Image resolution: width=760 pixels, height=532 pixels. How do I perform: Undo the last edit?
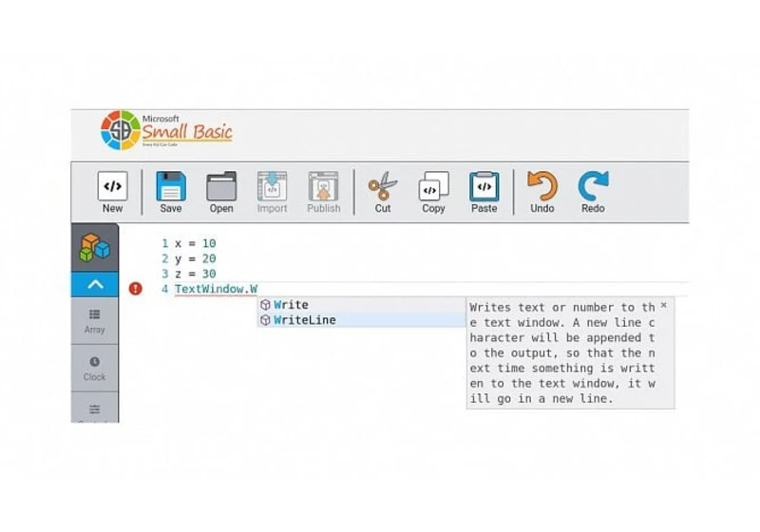pyautogui.click(x=541, y=186)
